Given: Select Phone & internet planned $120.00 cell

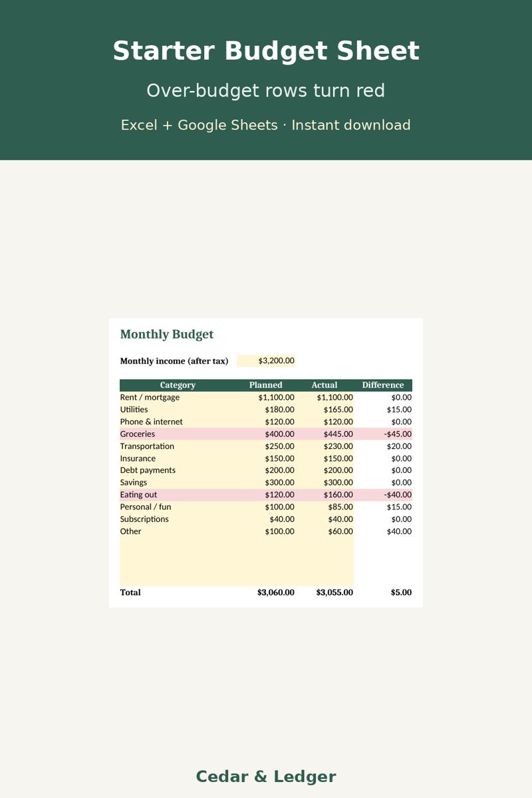Looking at the screenshot, I should coord(266,422).
